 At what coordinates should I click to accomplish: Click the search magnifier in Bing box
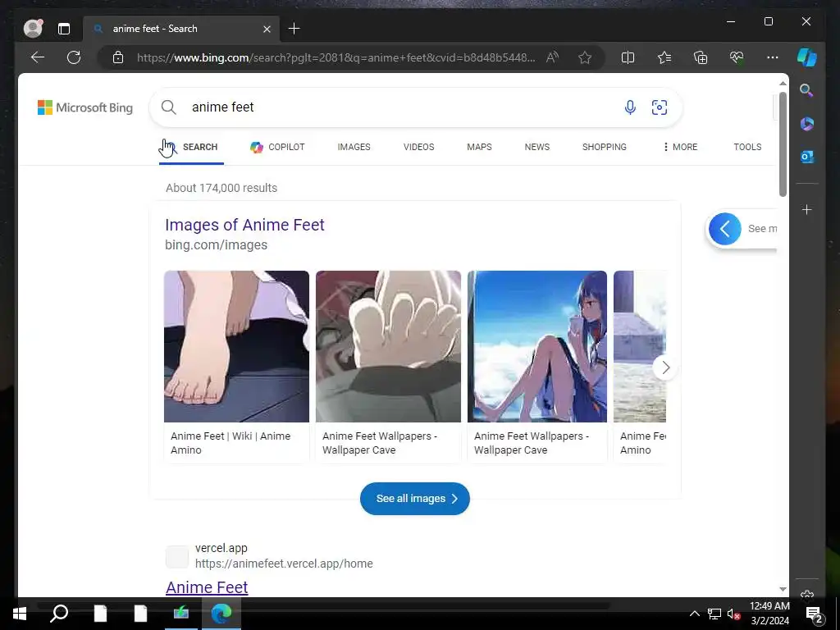[169, 107]
